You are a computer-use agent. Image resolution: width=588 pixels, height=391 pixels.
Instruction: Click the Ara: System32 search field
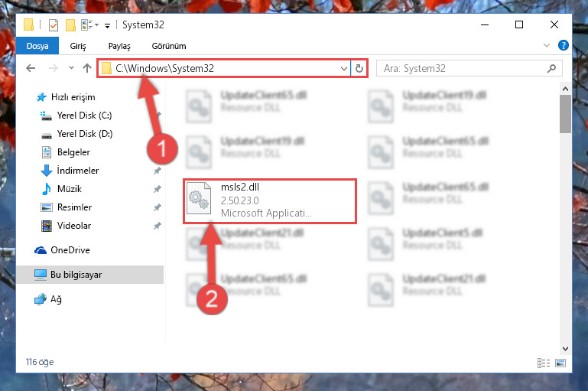[x=462, y=68]
